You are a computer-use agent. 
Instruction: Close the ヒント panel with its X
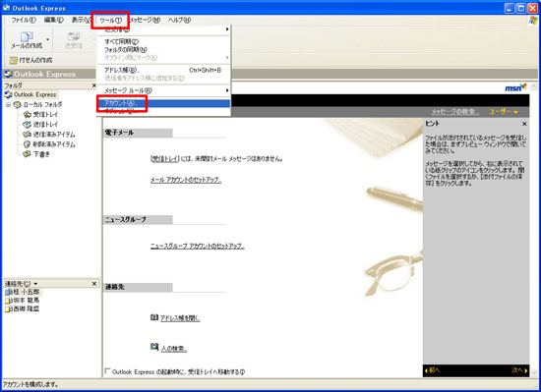pyautogui.click(x=524, y=124)
